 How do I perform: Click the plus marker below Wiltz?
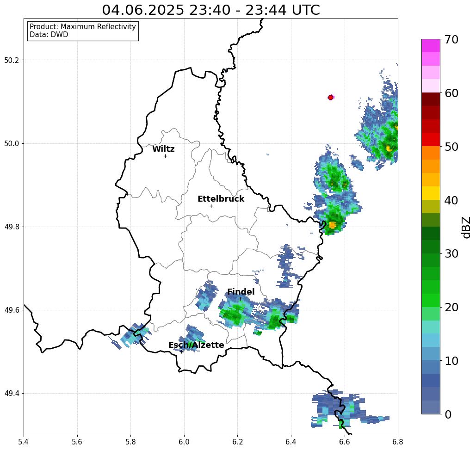tap(165, 156)
